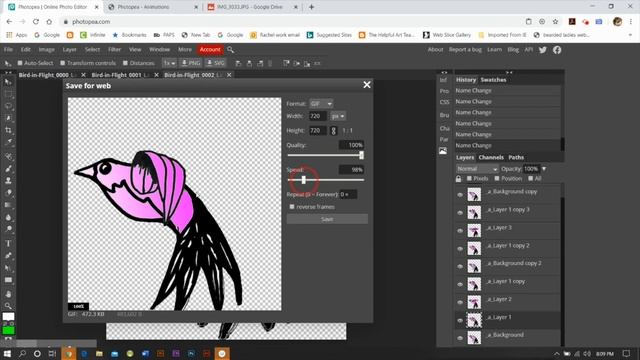Toggle the Transform controls checkbox
The image size is (640, 360).
[62, 63]
